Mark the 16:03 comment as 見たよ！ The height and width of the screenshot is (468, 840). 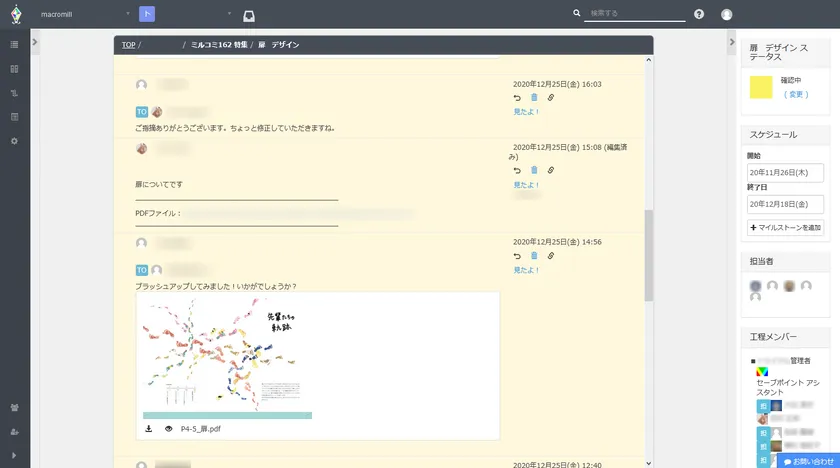[x=526, y=112]
